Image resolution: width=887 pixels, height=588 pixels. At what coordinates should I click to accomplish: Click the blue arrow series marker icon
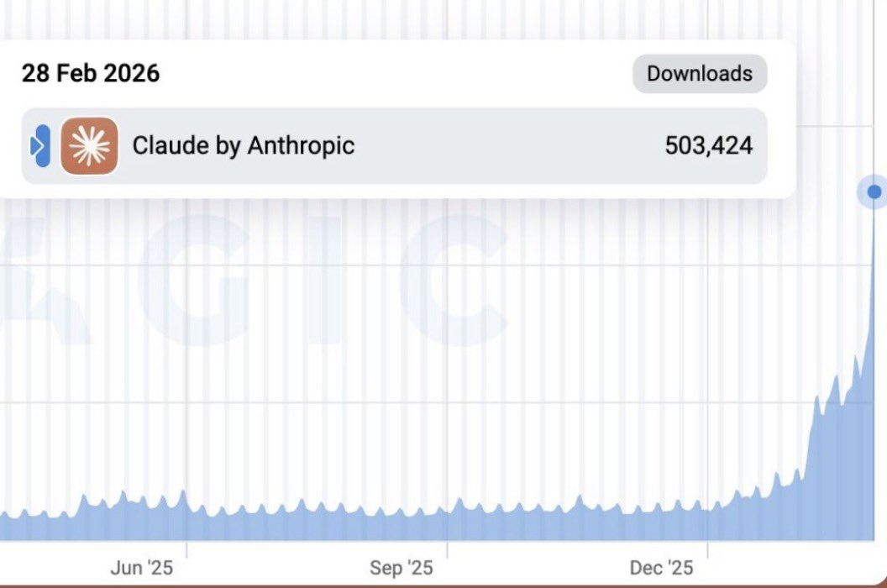pos(39,146)
